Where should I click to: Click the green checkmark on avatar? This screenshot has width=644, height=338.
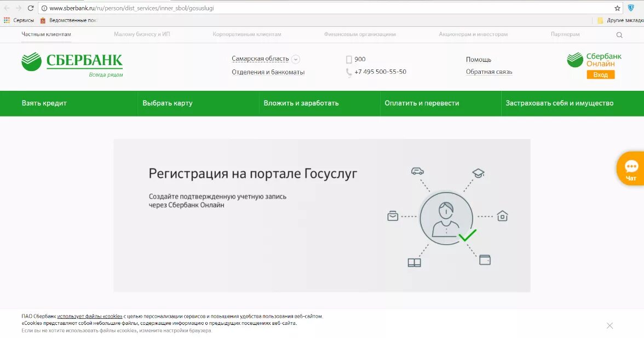pyautogui.click(x=468, y=235)
